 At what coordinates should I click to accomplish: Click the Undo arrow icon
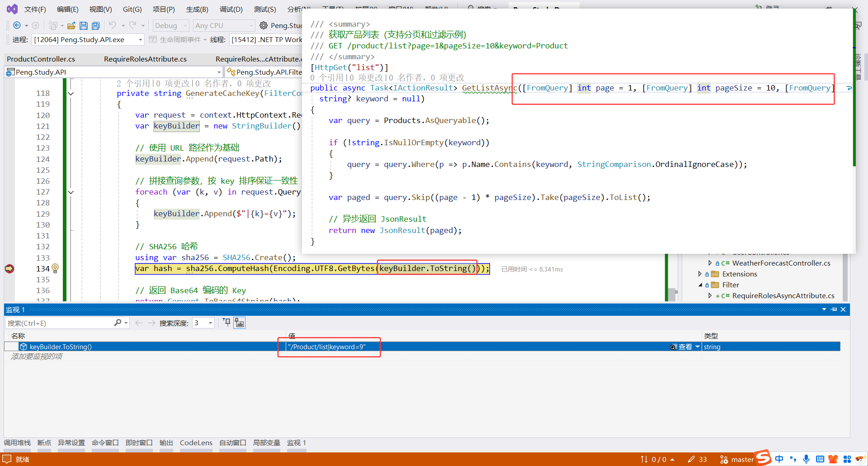[113, 25]
